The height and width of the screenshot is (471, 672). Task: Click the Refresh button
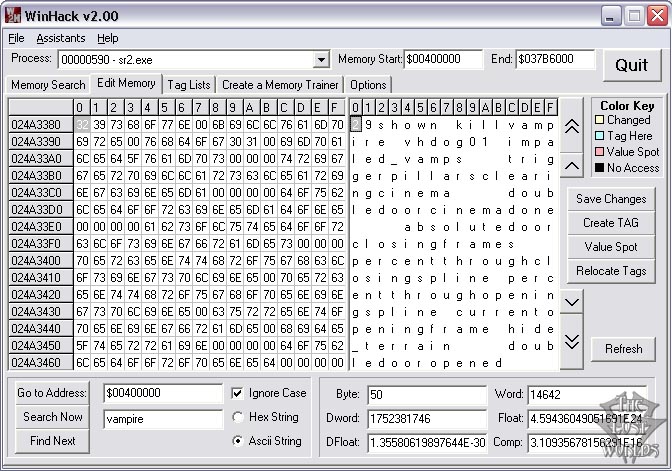click(x=624, y=349)
